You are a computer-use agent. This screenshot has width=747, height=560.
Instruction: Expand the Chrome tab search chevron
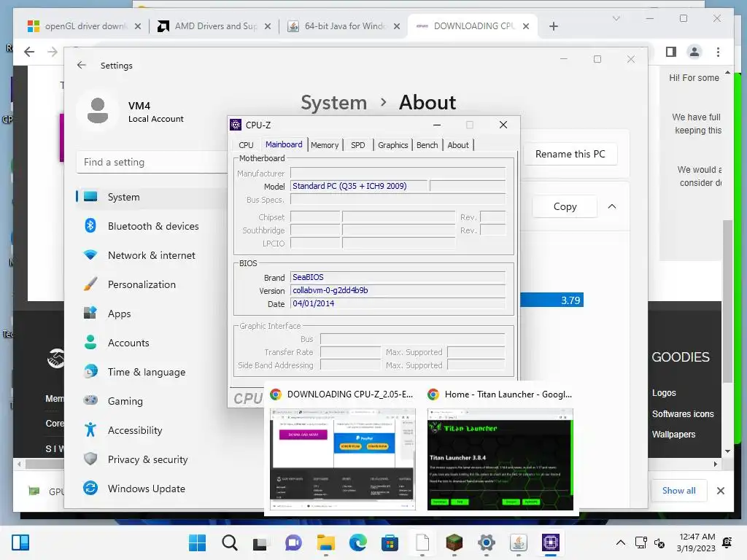pos(616,18)
